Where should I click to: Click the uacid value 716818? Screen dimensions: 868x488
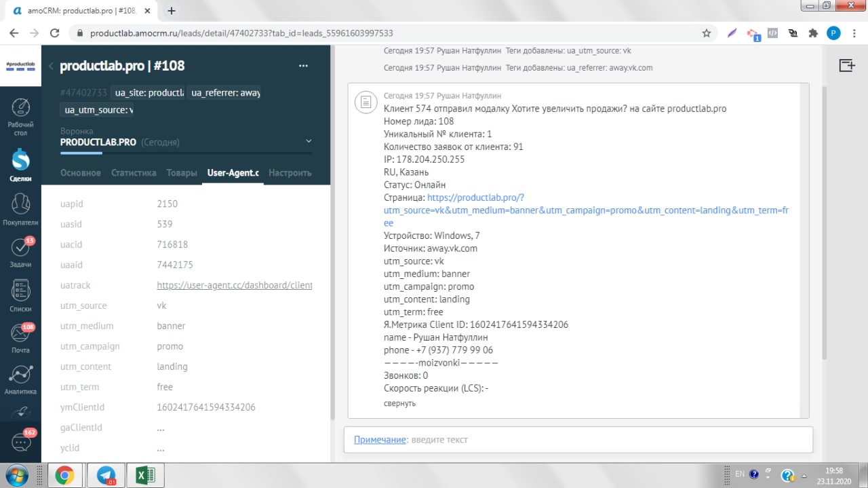point(172,244)
